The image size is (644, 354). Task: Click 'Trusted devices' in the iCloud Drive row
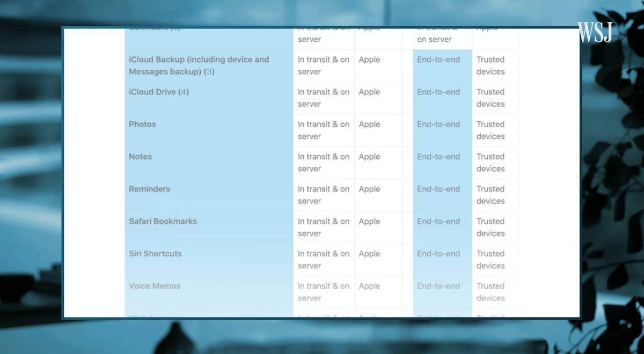click(x=491, y=98)
